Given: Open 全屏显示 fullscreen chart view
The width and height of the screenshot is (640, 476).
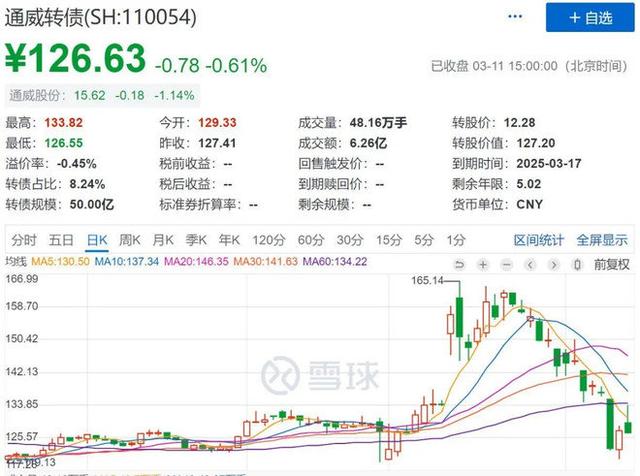Looking at the screenshot, I should [602, 240].
